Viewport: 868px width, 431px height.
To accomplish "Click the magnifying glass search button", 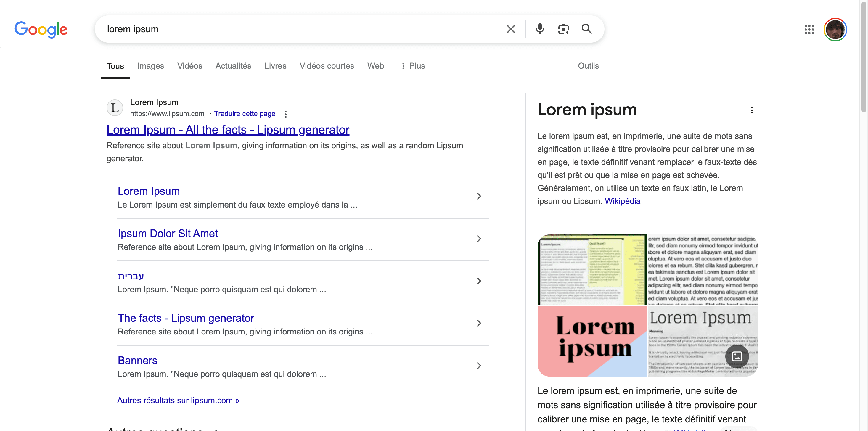I will tap(587, 29).
